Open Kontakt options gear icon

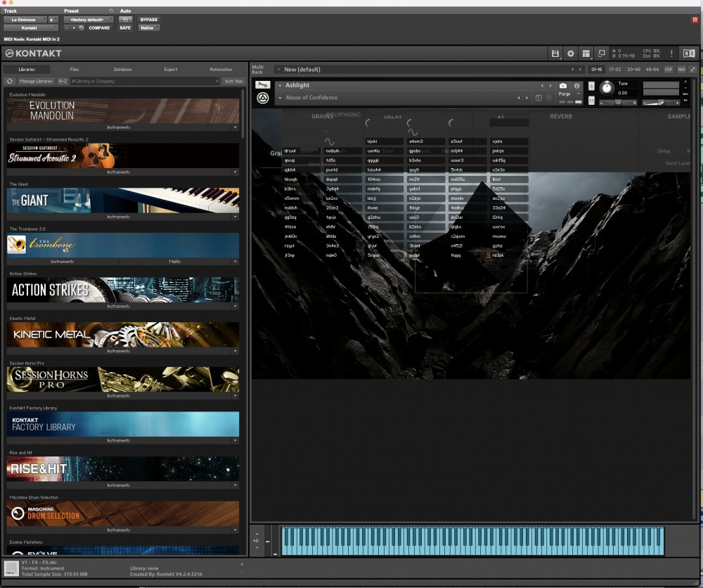tap(570, 53)
